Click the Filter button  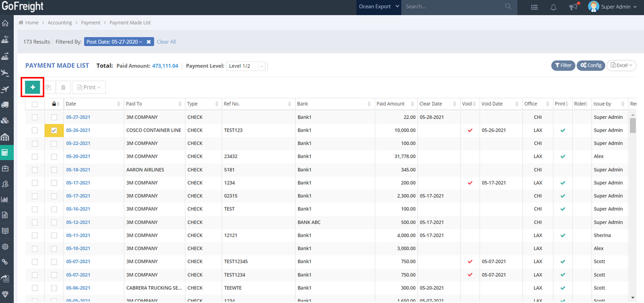[563, 65]
